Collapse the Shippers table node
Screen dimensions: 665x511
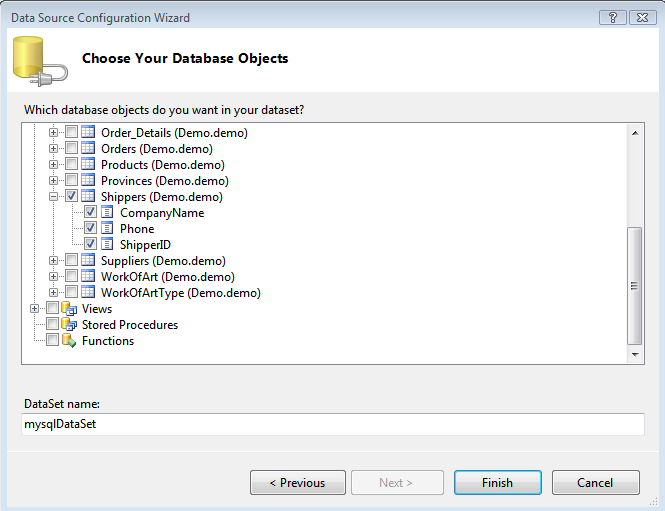point(54,197)
